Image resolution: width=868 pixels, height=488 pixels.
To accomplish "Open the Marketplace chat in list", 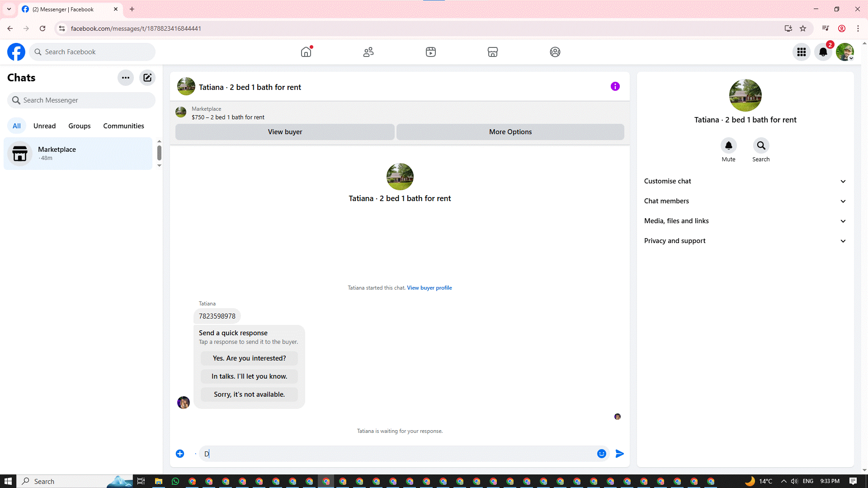I will point(78,154).
